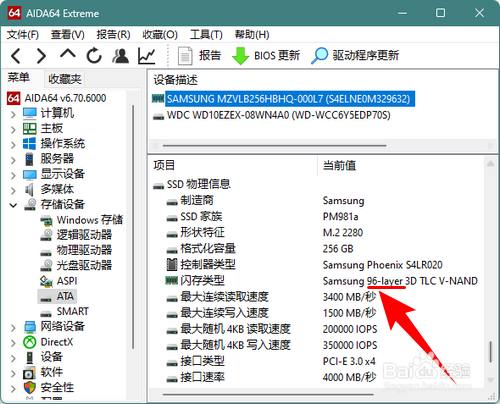Select the 存储设备 disk icon
Viewport: 500px width, 404px height.
[30, 204]
